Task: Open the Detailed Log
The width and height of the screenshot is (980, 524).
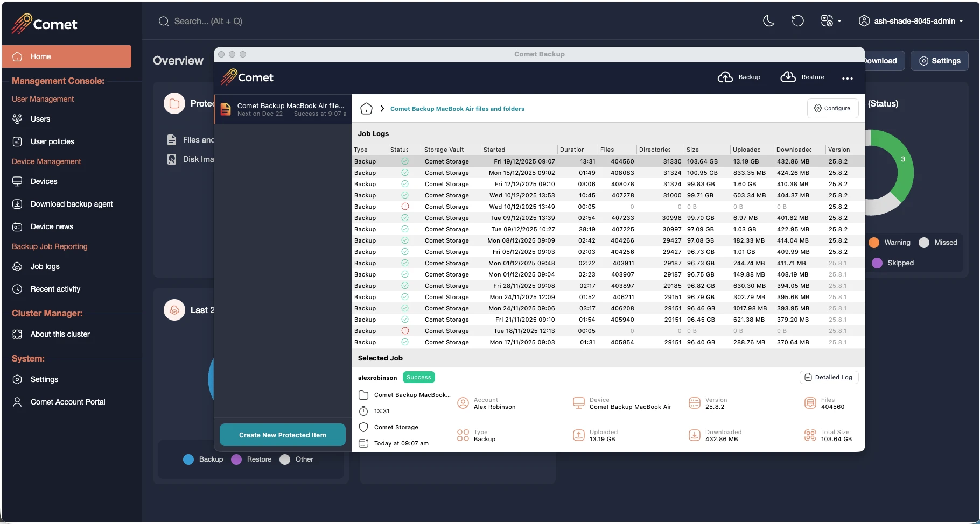Action: click(x=829, y=377)
